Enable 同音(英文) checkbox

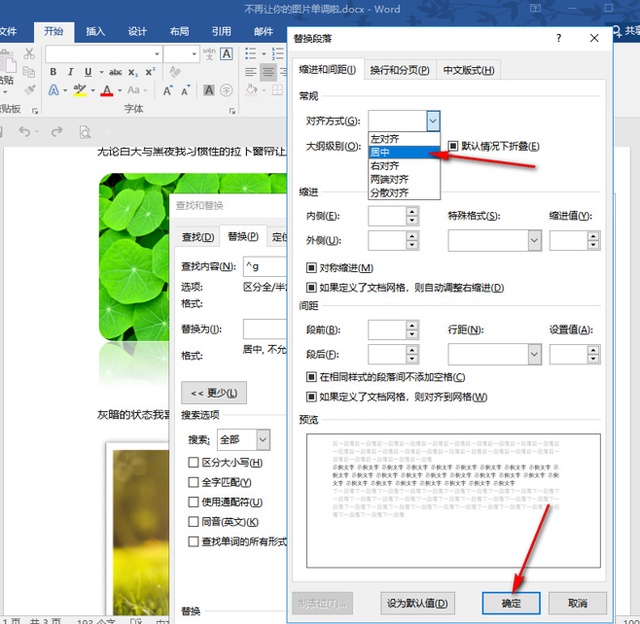pyautogui.click(x=193, y=522)
